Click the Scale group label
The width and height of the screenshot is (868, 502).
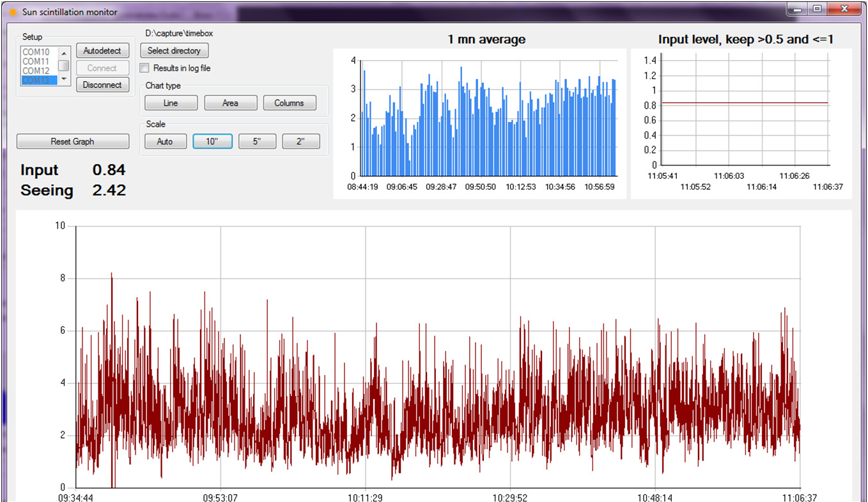coord(155,124)
